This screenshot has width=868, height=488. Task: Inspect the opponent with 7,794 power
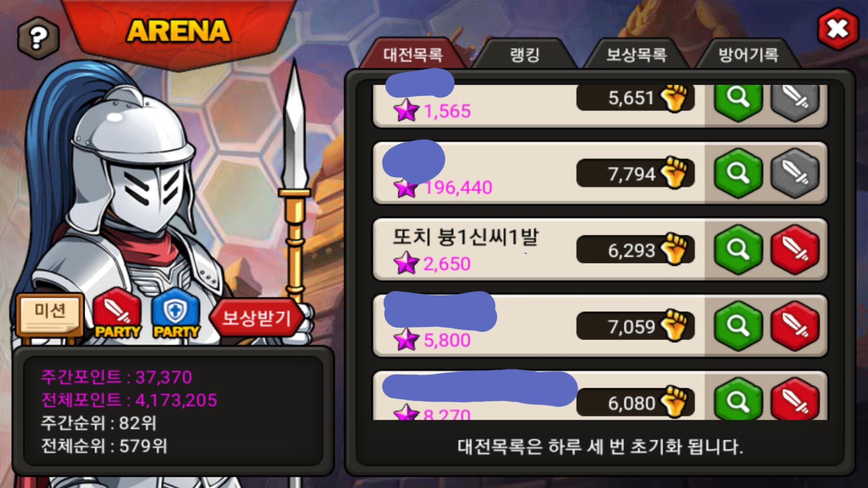(738, 173)
